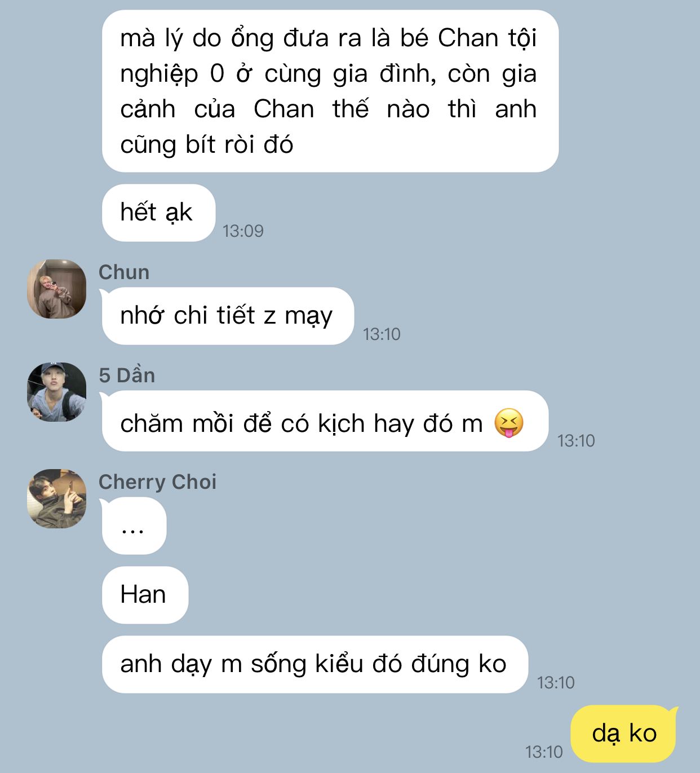Select the long message about bé Chan
The width and height of the screenshot is (700, 773).
coord(330,91)
